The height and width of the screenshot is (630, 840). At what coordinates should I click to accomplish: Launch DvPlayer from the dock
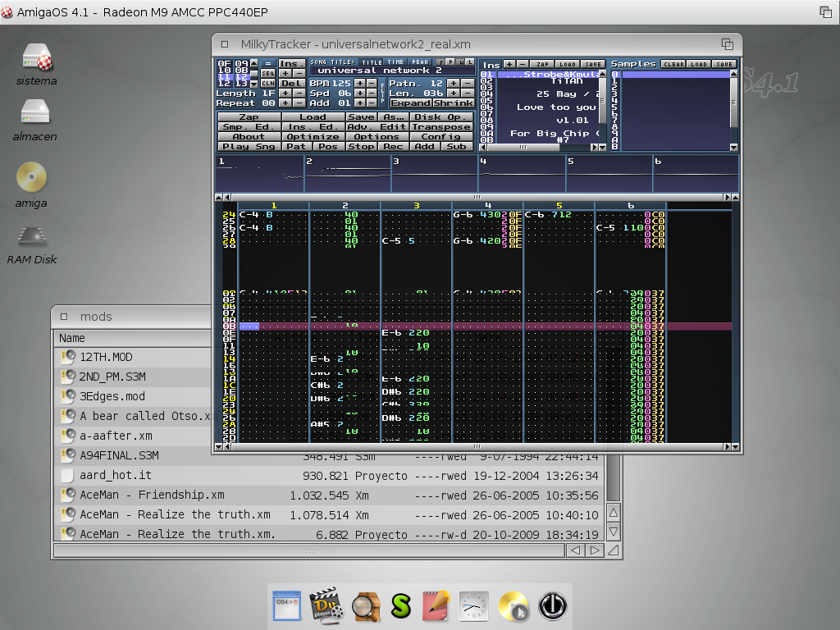click(326, 605)
